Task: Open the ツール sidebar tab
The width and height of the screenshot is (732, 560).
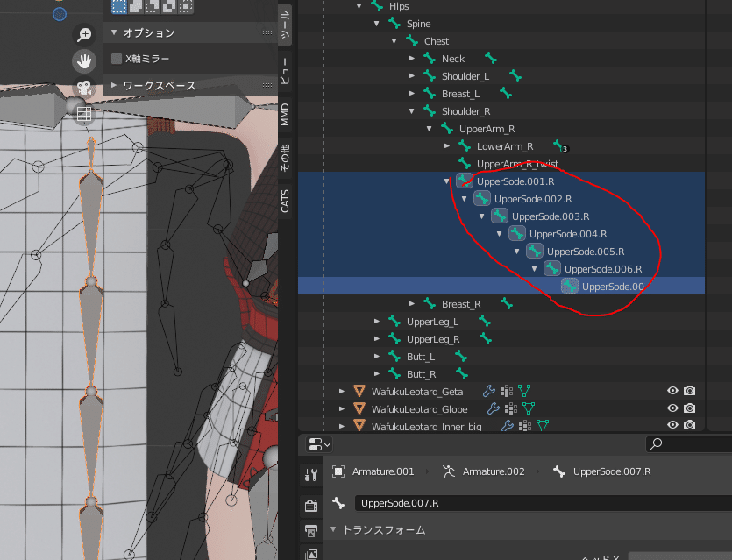Action: (285, 25)
